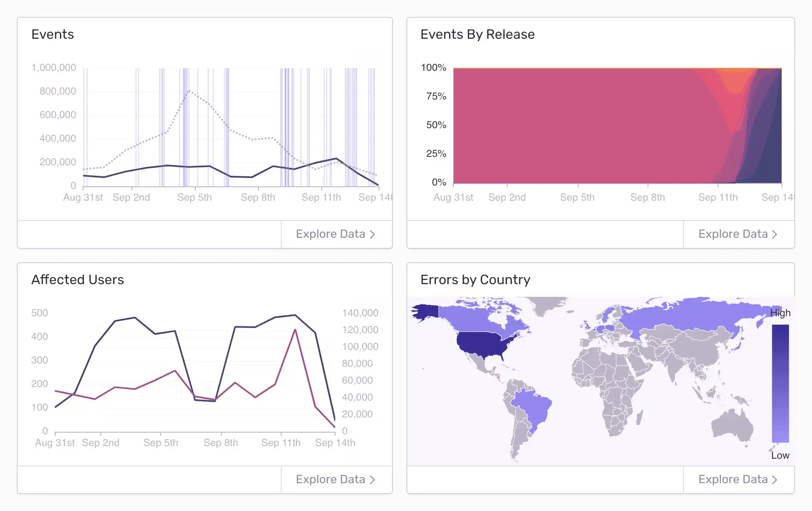Click Alaska region on the map
The image size is (812, 511).
[x=426, y=312]
